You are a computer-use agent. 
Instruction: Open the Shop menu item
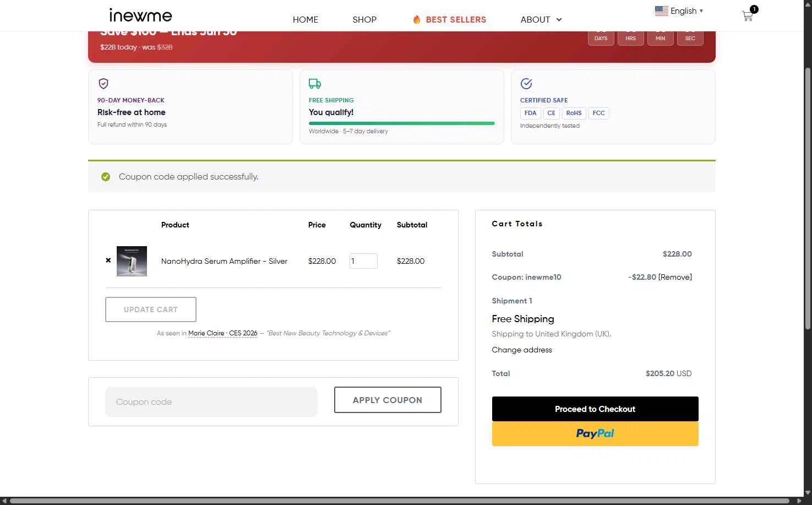pos(364,20)
